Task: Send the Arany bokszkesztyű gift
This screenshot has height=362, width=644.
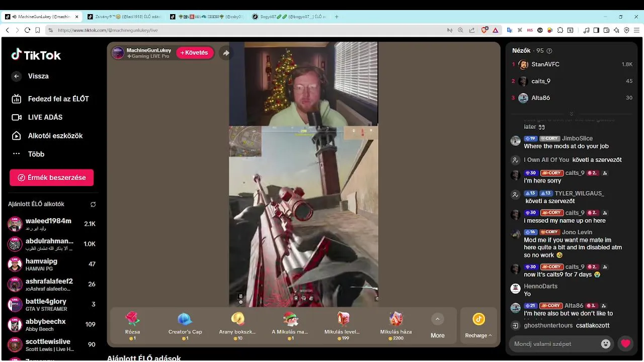Action: click(x=237, y=325)
